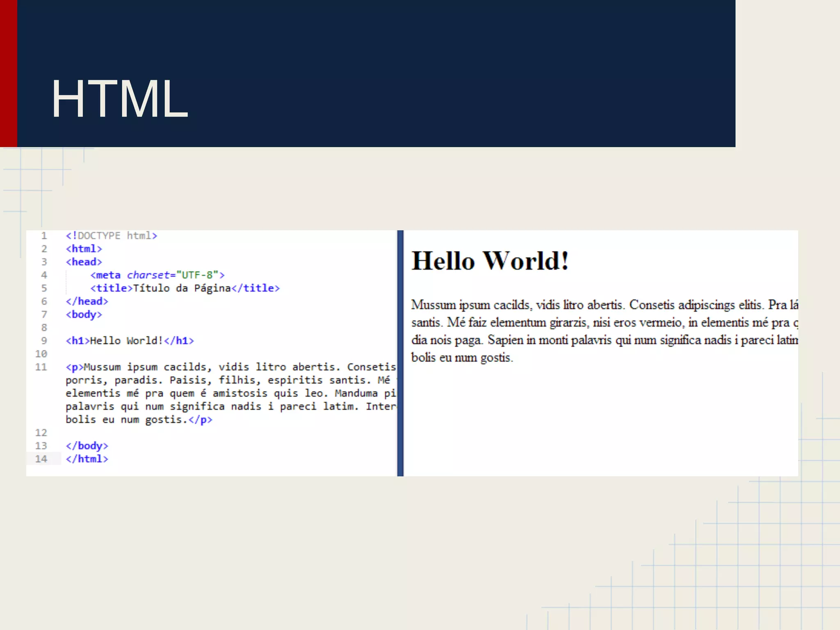The width and height of the screenshot is (840, 630).
Task: Click line number 14 in the gutter
Action: coord(41,459)
